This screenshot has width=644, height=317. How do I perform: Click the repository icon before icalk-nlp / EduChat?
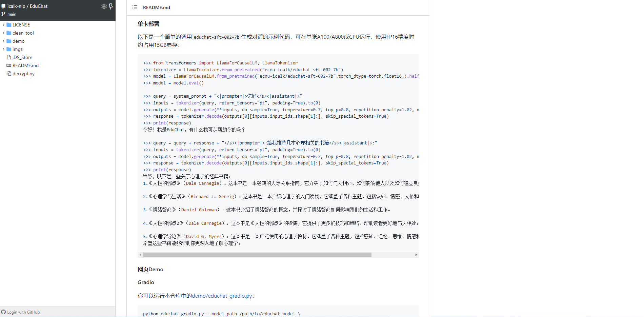3,6
